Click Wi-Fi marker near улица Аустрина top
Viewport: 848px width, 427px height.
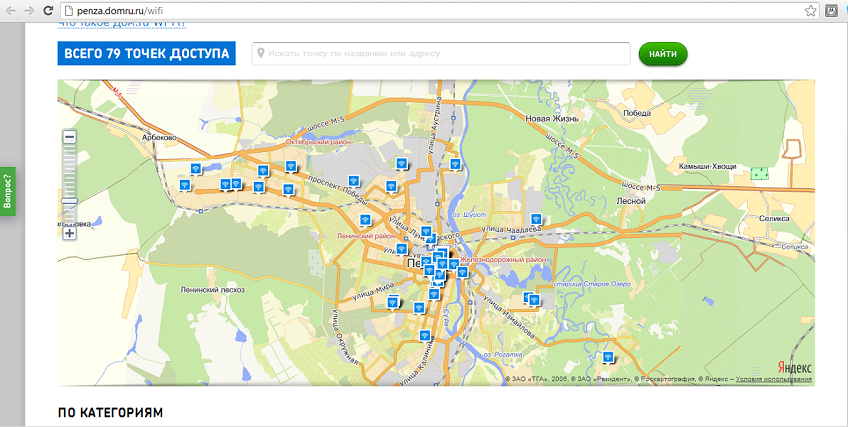[x=455, y=164]
